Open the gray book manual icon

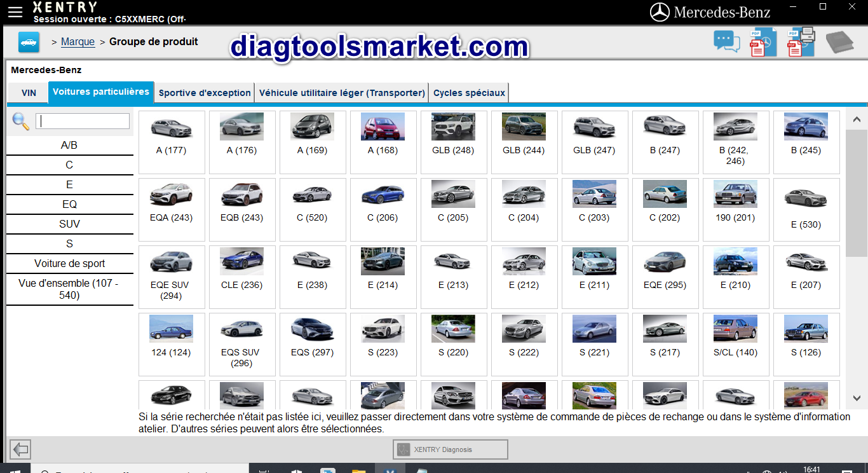tap(839, 43)
